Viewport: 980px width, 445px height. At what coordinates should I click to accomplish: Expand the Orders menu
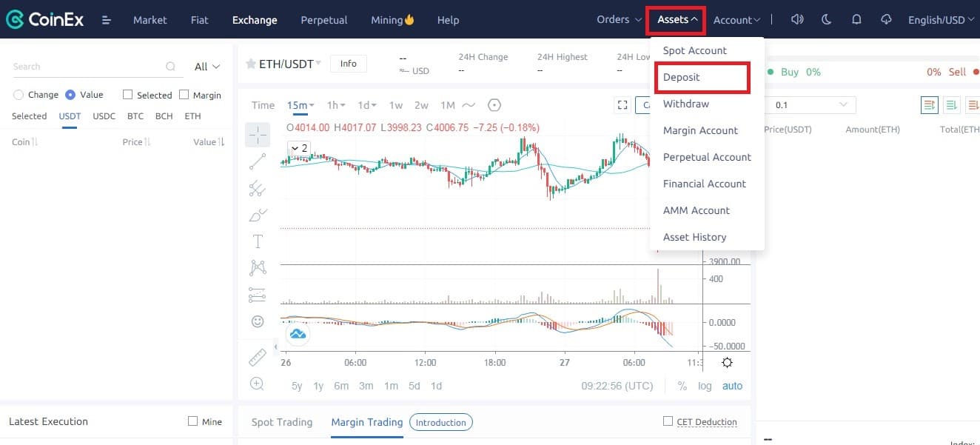click(619, 20)
